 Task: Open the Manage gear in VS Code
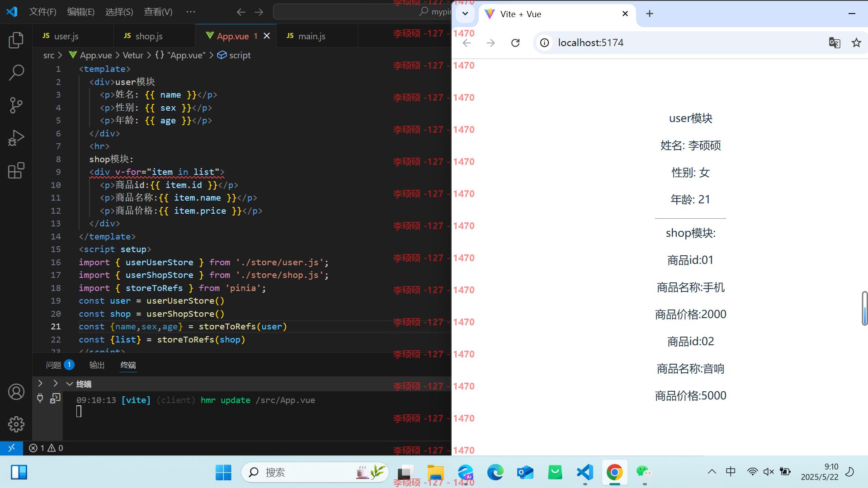[16, 424]
